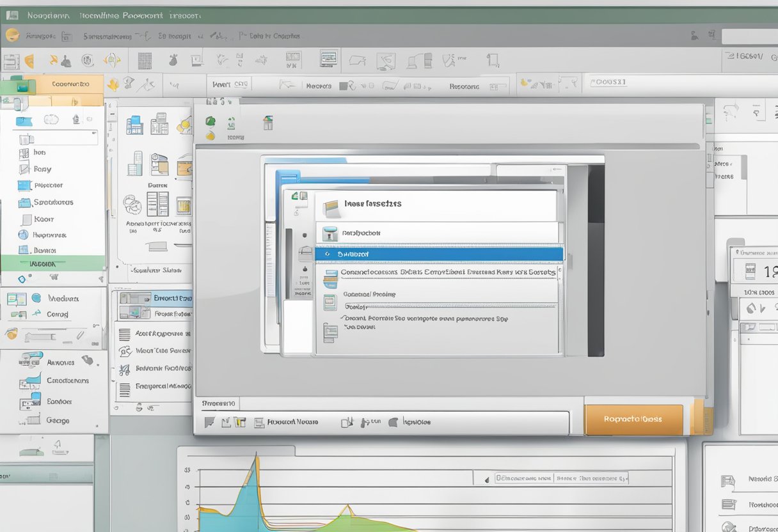
Task: Select the green highlighted item in the left sidebar
Action: pyautogui.click(x=52, y=263)
